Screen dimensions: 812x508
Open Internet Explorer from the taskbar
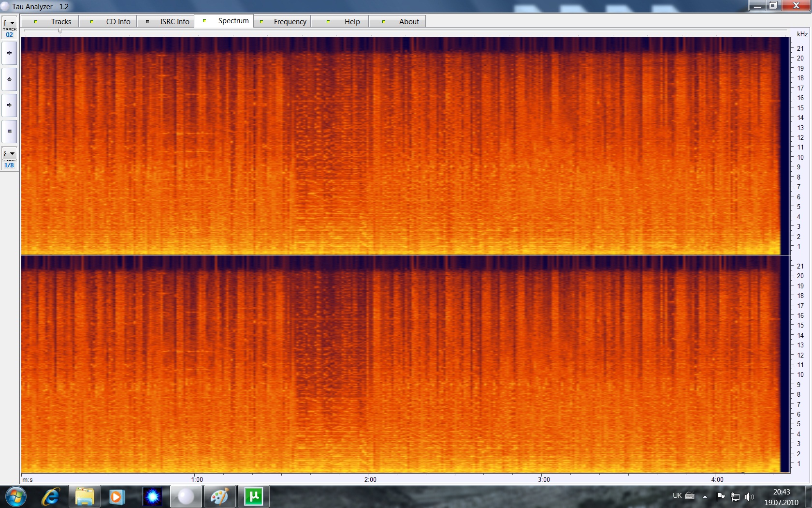pyautogui.click(x=50, y=496)
